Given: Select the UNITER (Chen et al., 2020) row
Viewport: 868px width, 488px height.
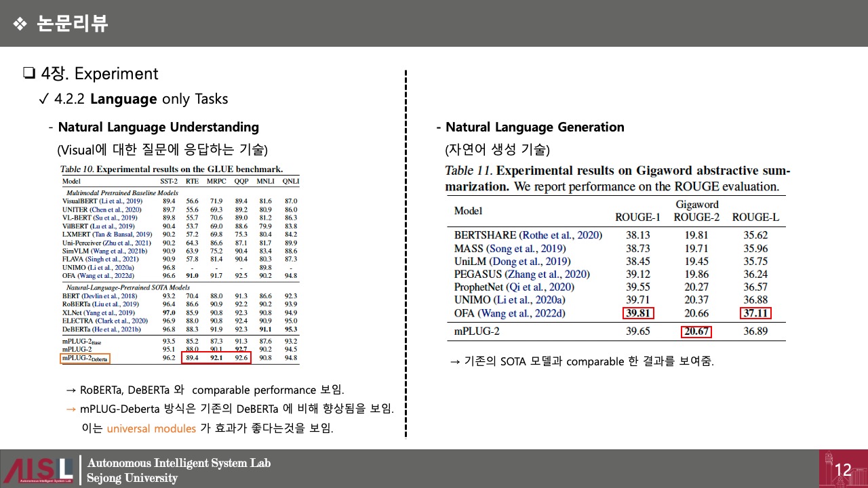Looking at the screenshot, I should [x=180, y=210].
